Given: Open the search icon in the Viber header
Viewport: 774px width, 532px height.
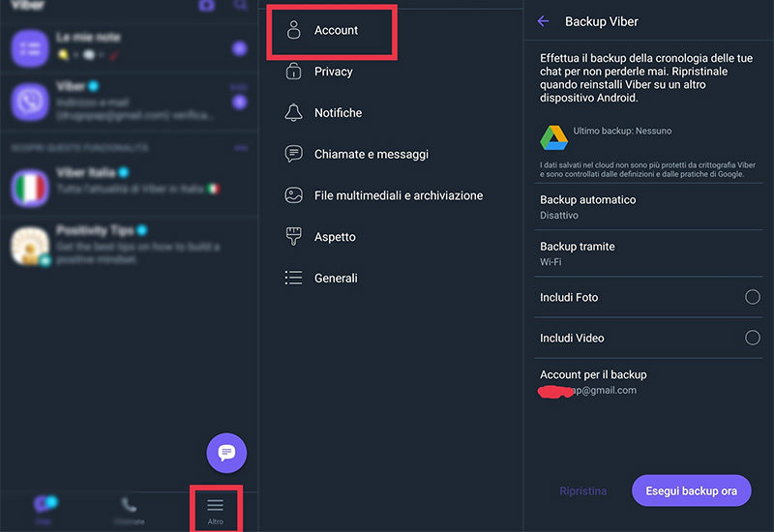Looking at the screenshot, I should [x=240, y=5].
